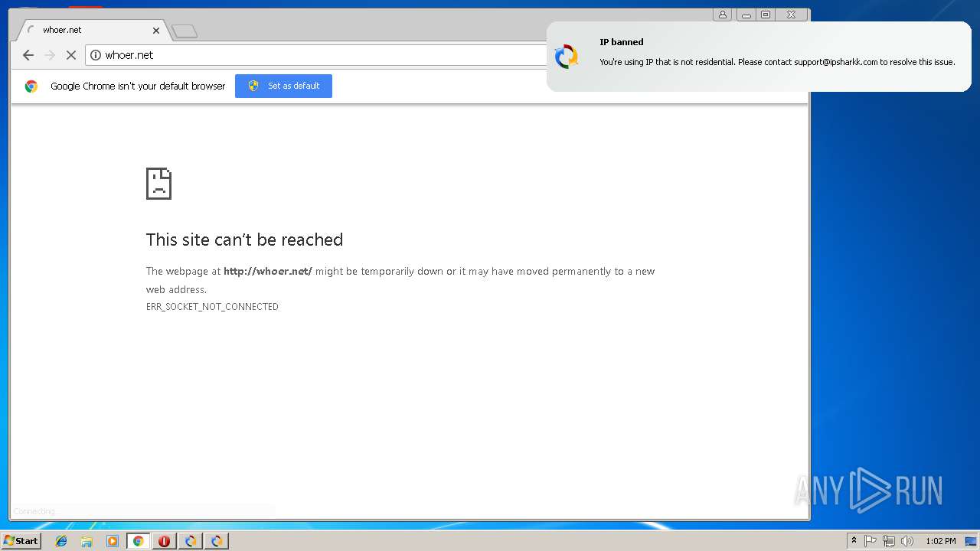Click the Show desktop button

971,541
